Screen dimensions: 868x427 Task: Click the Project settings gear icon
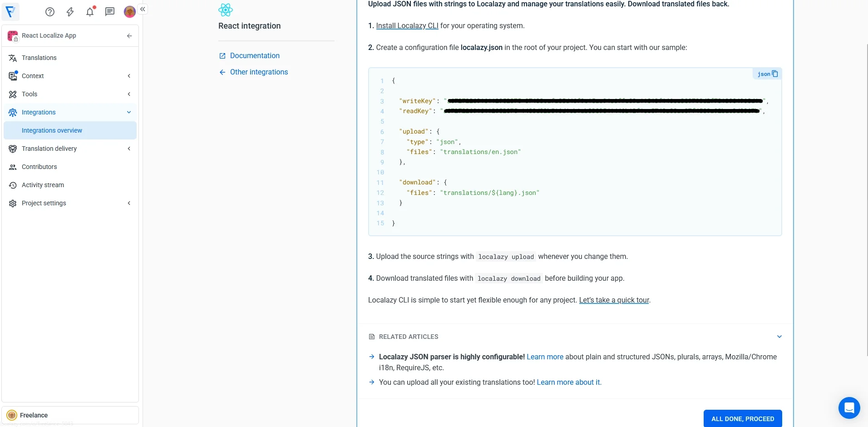point(13,204)
